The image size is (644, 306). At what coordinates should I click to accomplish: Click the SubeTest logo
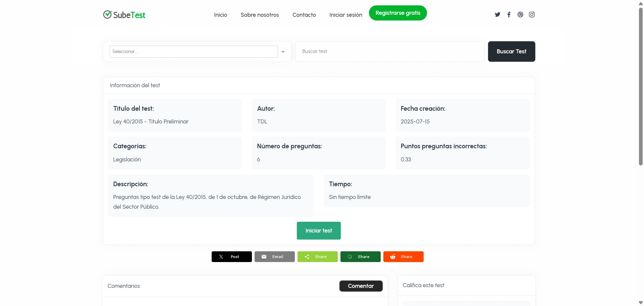click(124, 15)
